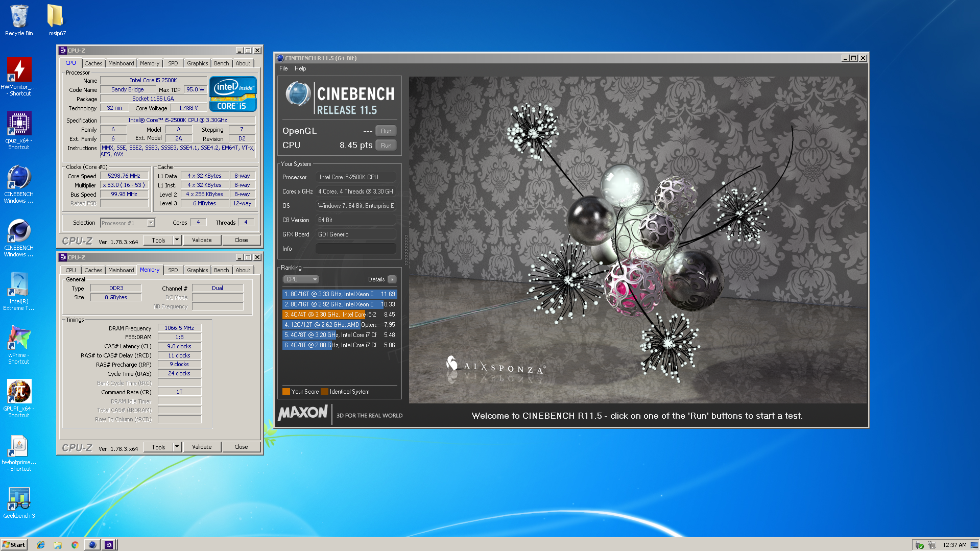
Task: Click the system tray clock 12:37 AM
Action: (x=954, y=545)
